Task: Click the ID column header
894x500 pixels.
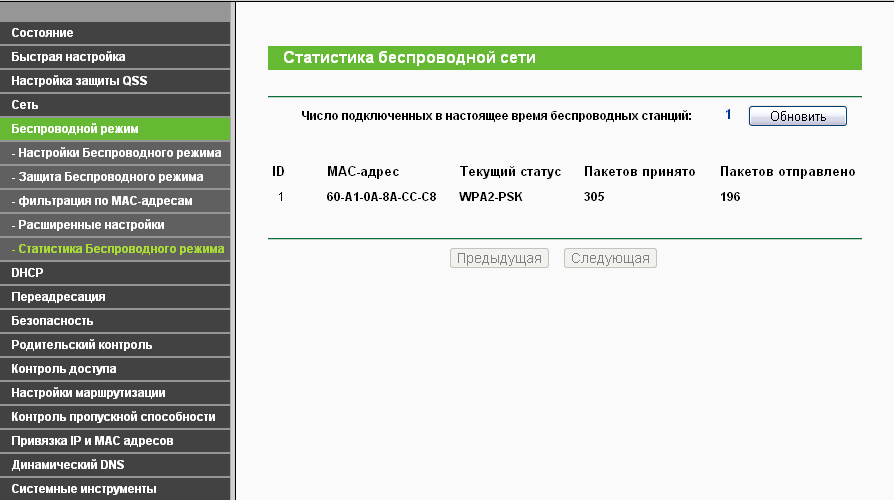Action: tap(278, 172)
